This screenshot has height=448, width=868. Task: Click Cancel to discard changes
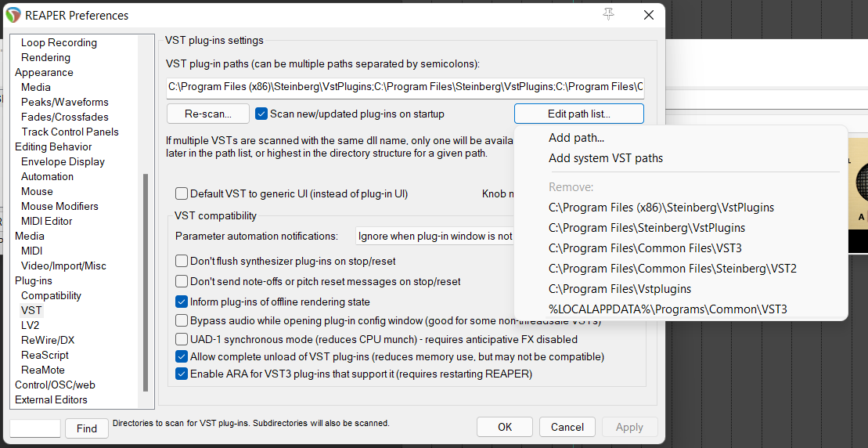567,427
